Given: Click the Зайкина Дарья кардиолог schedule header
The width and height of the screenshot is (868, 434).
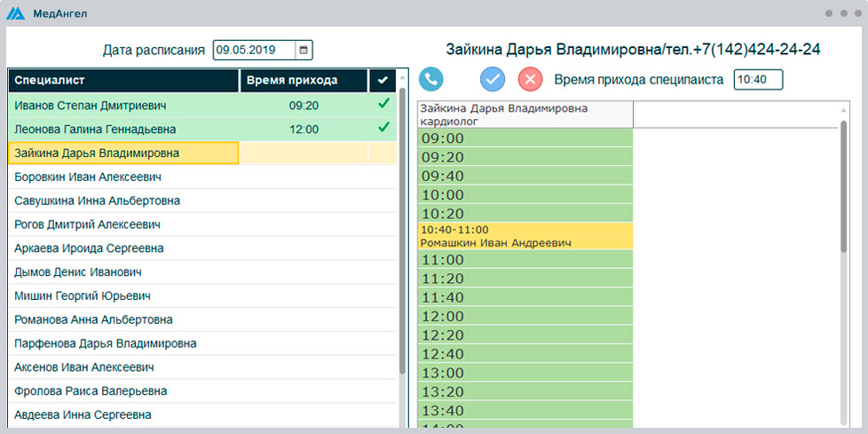Looking at the screenshot, I should tap(525, 114).
